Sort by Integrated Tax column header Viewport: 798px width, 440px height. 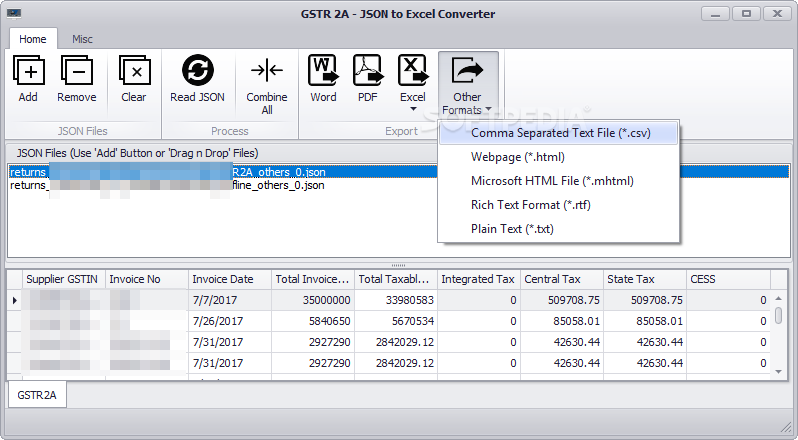point(479,279)
